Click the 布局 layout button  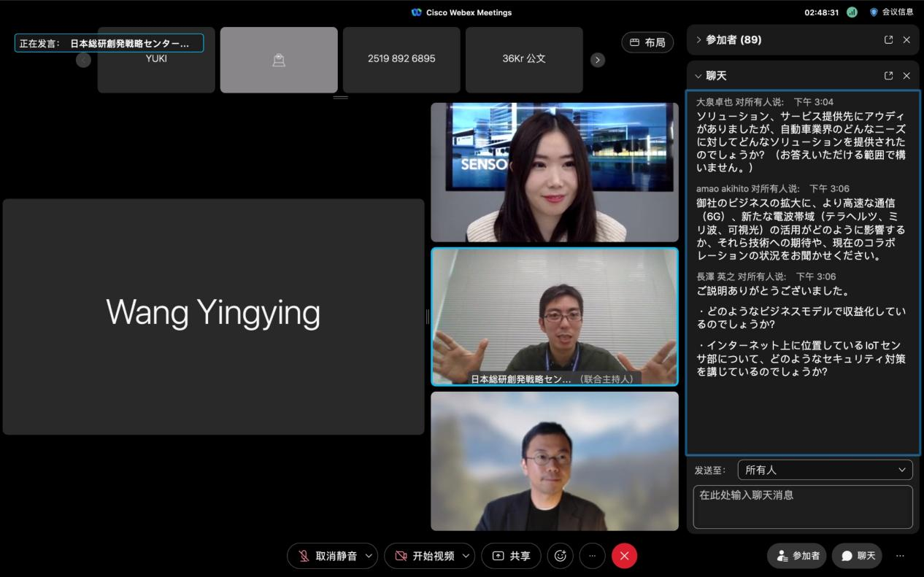coord(647,42)
